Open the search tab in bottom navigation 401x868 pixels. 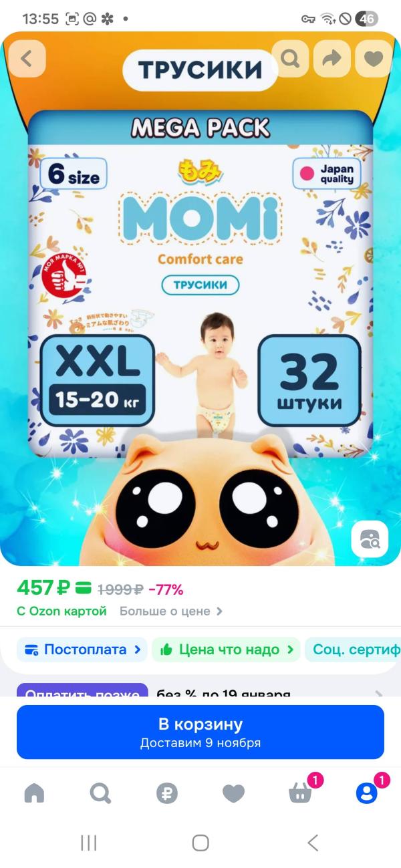coord(100,793)
